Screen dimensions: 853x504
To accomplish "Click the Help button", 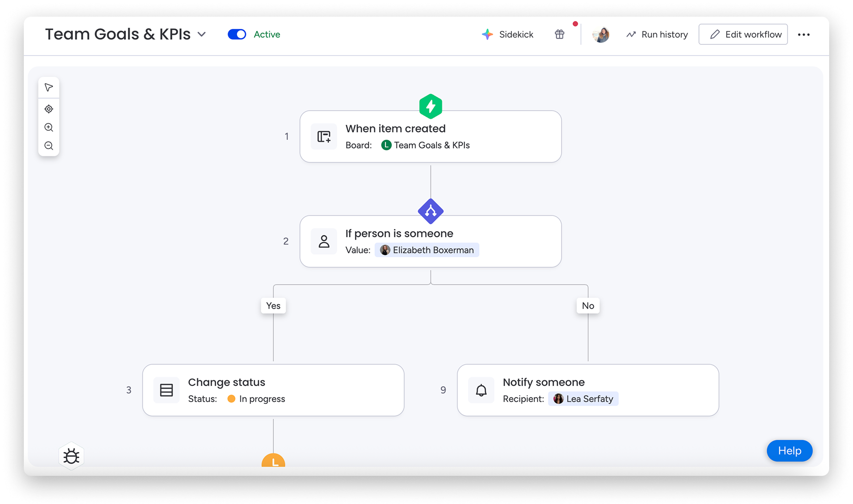I will (790, 451).
